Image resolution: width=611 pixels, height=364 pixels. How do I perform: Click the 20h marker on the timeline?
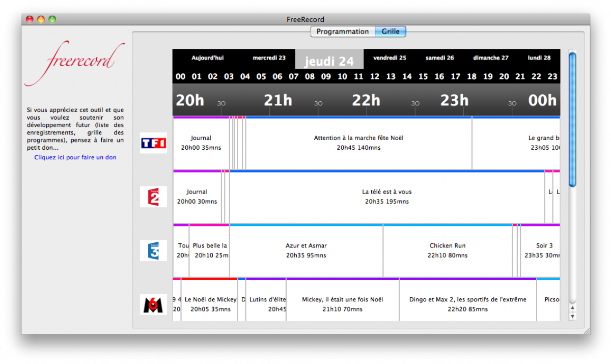tap(190, 100)
